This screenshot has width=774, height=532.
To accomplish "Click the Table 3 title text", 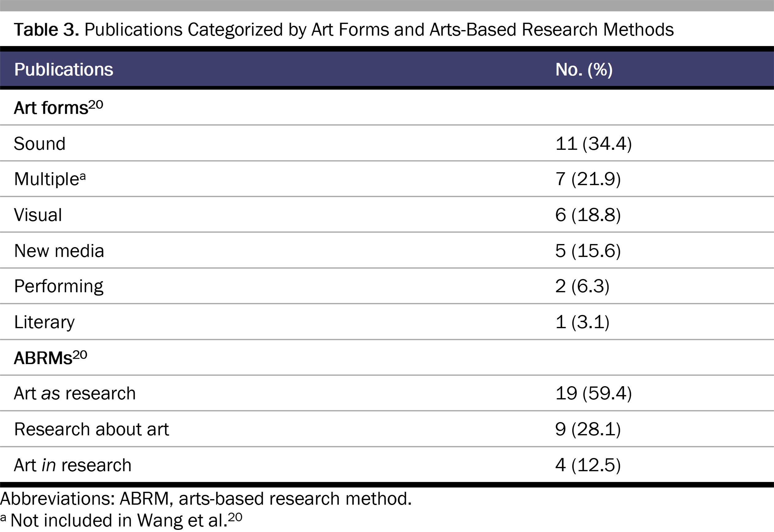I will [344, 30].
